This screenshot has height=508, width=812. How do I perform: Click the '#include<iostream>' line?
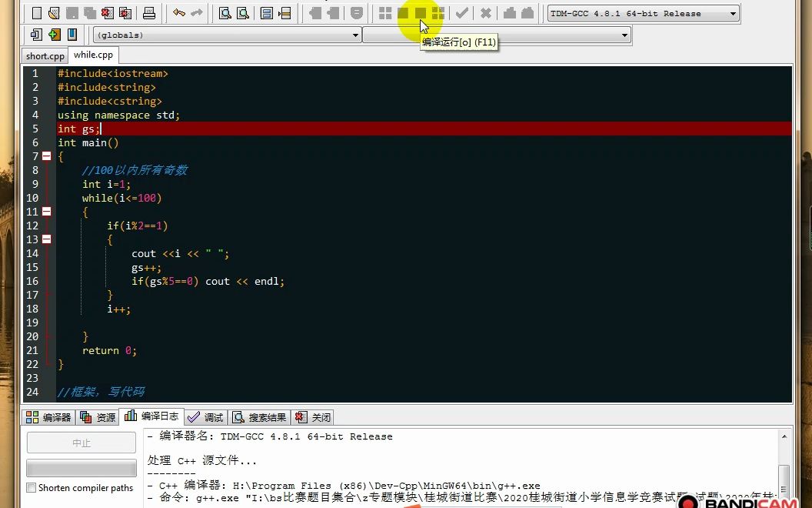coord(113,74)
